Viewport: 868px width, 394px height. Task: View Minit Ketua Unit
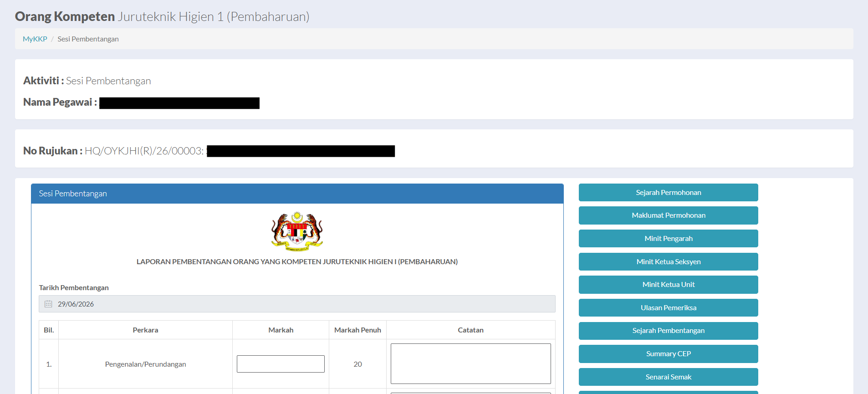coord(668,285)
